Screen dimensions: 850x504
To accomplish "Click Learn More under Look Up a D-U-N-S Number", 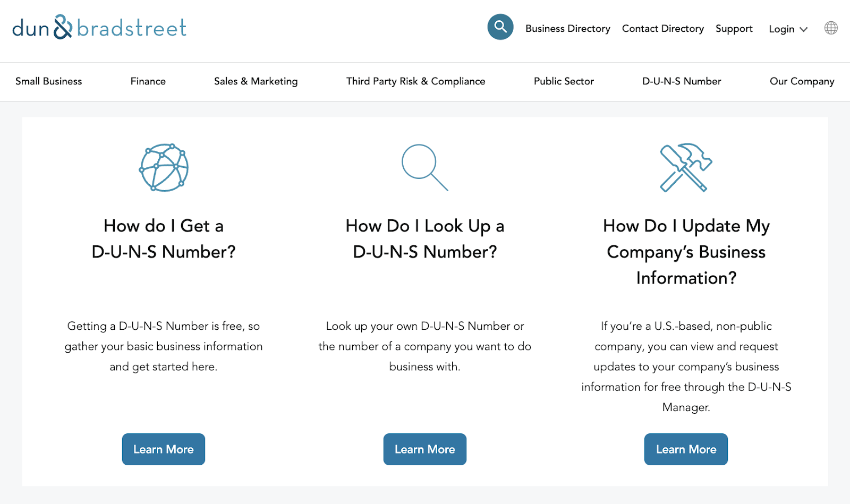I will [x=425, y=449].
